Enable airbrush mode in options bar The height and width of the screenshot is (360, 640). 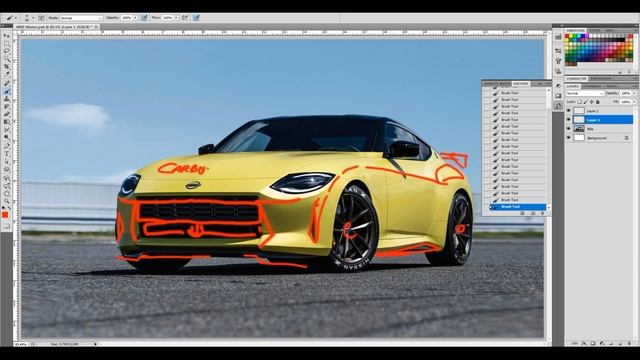(x=185, y=18)
